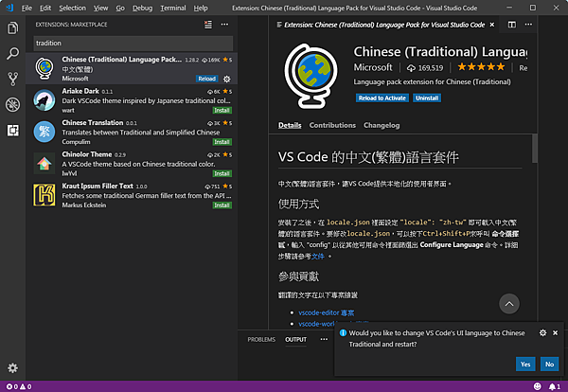The image size is (568, 392).
Task: Open the Selection menu
Action: point(73,8)
